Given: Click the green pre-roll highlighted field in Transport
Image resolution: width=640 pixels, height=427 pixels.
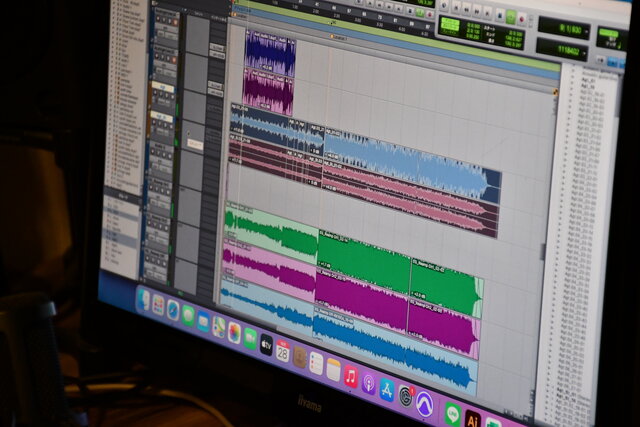Looking at the screenshot, I should [451, 24].
